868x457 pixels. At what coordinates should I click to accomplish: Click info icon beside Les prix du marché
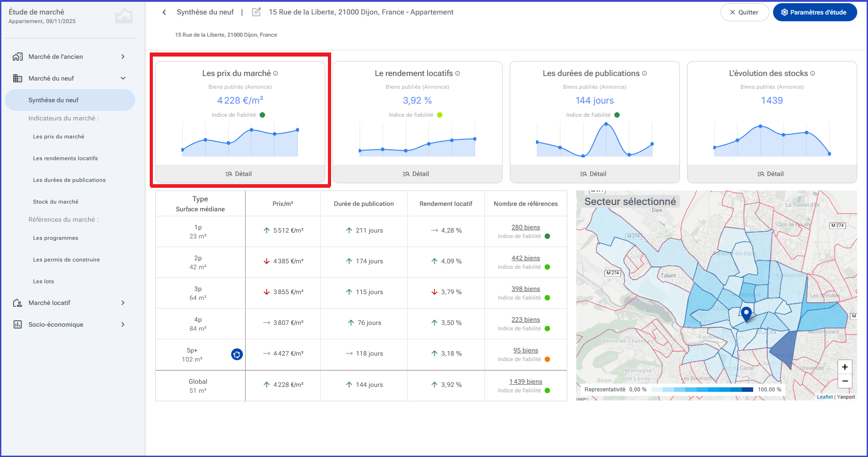pyautogui.click(x=275, y=73)
